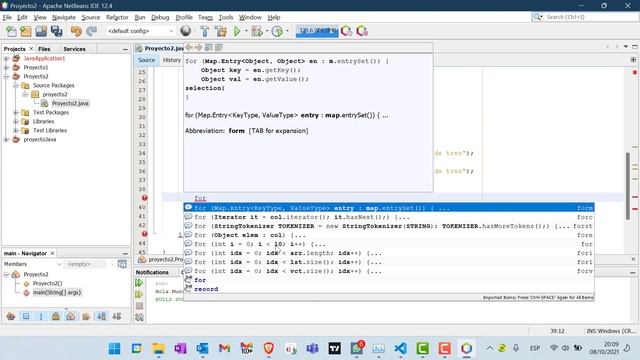Open the default config dropdown
This screenshot has height=360, width=640.
tap(140, 31)
